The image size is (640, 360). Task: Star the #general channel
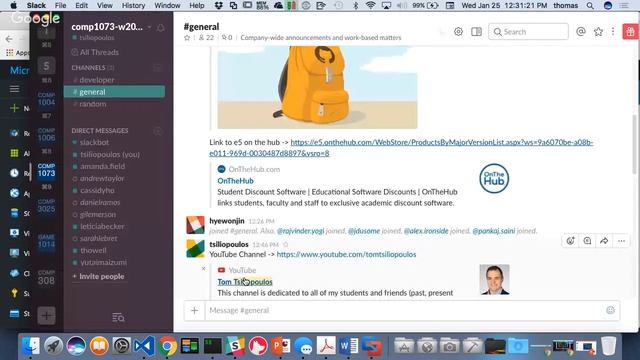point(187,38)
